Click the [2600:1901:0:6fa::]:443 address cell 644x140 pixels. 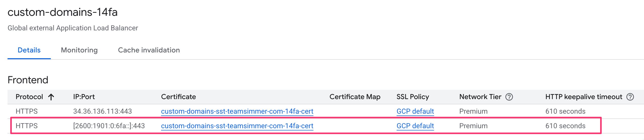(x=109, y=126)
